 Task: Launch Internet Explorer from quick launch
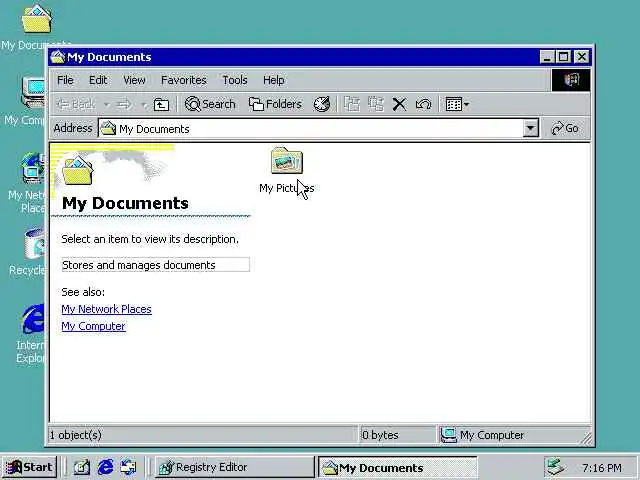(105, 467)
